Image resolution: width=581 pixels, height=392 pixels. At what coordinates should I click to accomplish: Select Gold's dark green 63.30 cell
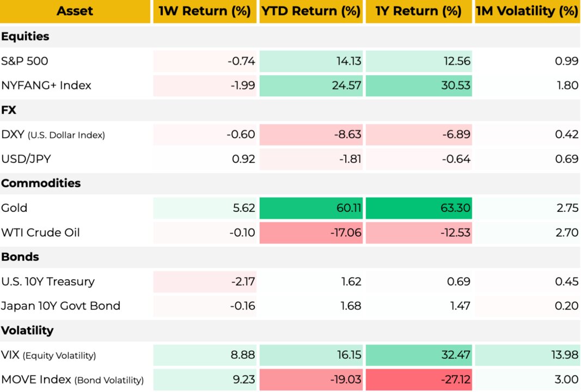(418, 208)
